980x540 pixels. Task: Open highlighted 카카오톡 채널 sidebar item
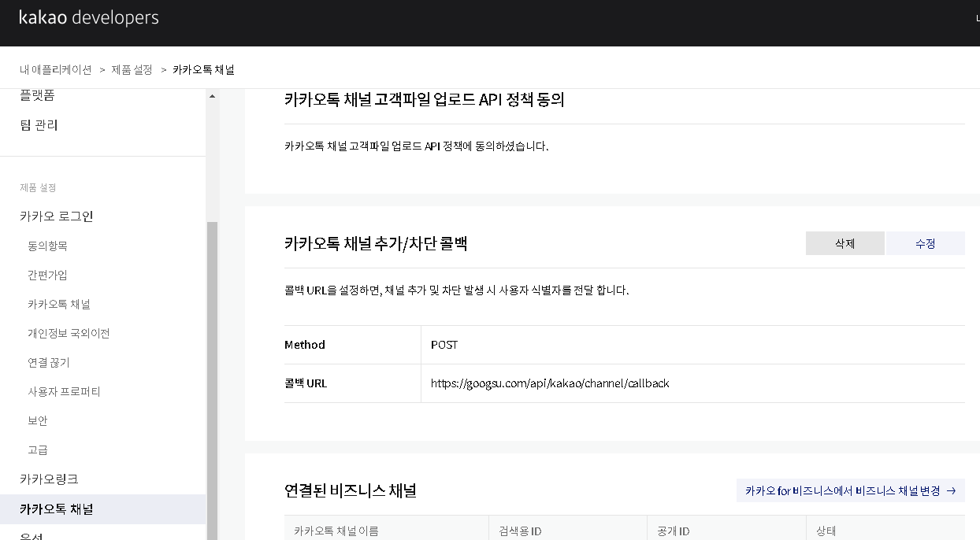coord(102,509)
